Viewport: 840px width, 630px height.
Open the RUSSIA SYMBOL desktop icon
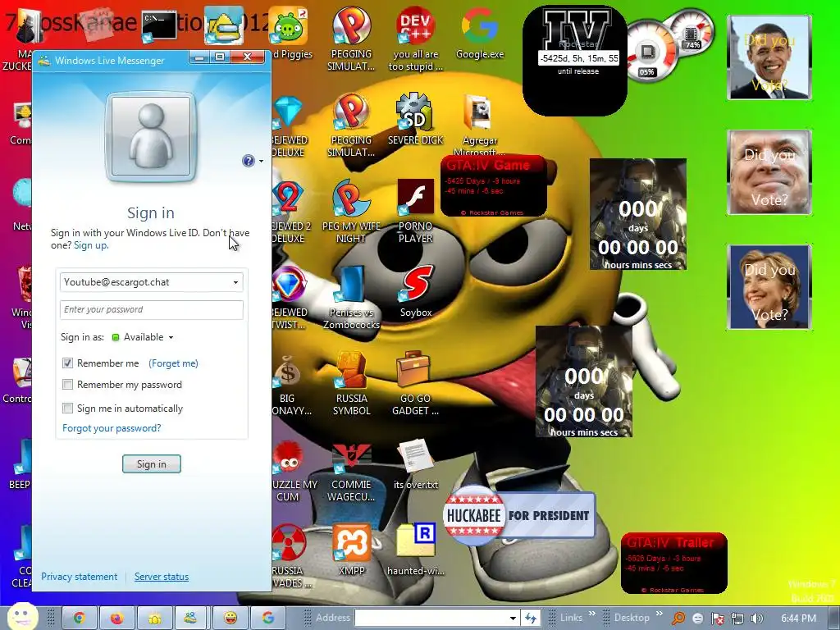(x=351, y=383)
